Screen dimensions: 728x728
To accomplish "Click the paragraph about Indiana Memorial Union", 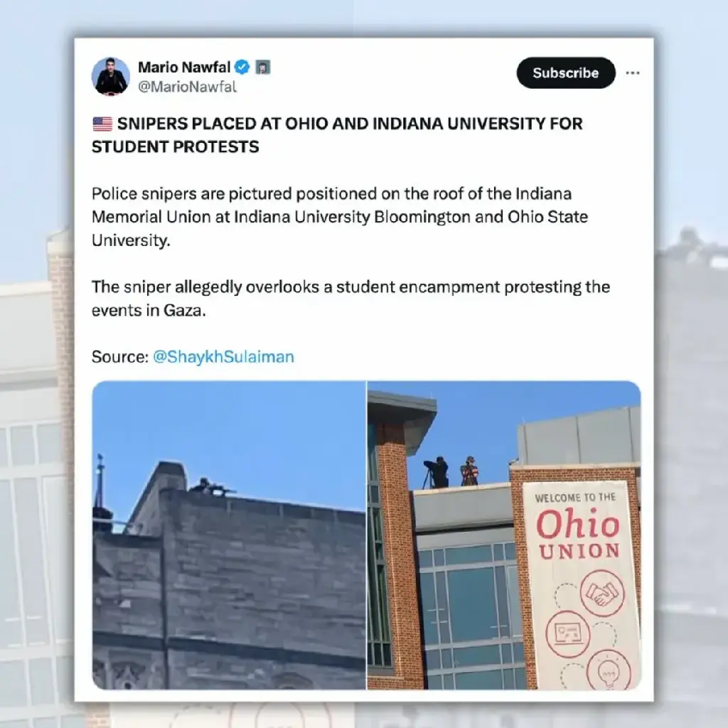I will click(340, 217).
